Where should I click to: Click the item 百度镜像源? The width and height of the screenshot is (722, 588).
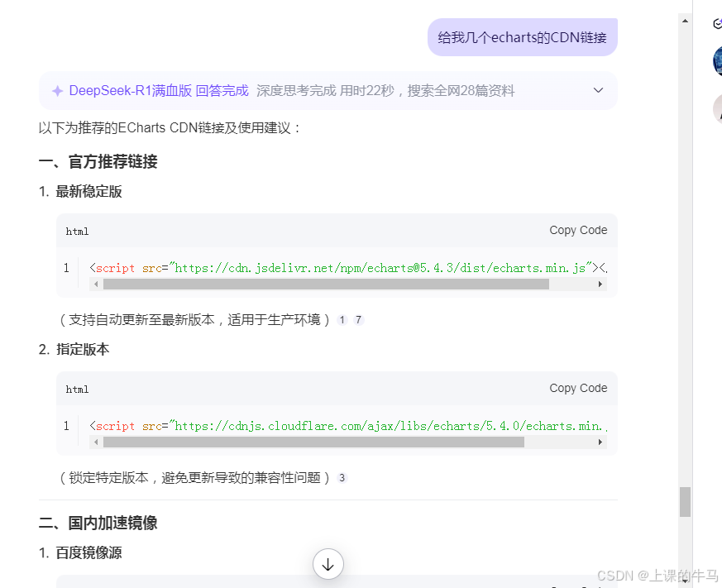click(88, 552)
